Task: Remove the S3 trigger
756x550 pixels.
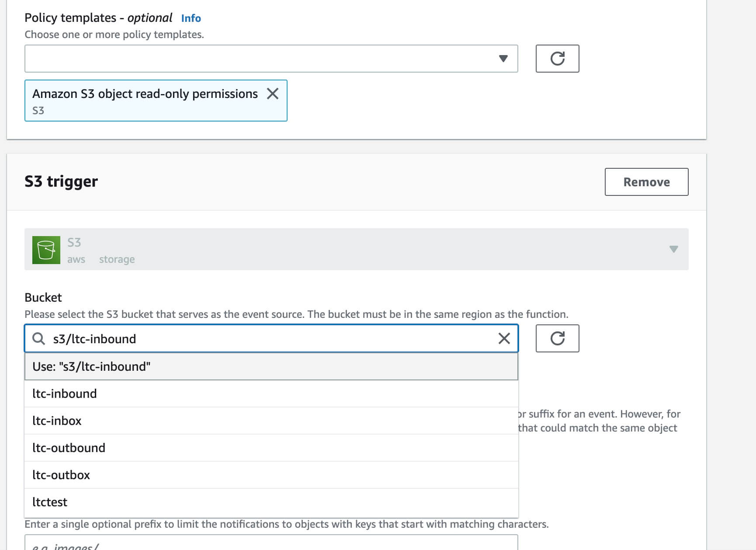Action: click(646, 182)
